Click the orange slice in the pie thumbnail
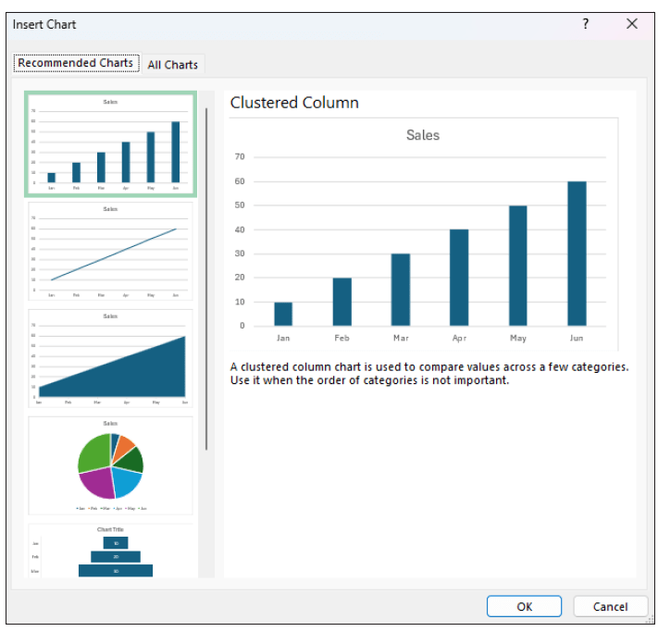This screenshot has width=658, height=644. (124, 445)
